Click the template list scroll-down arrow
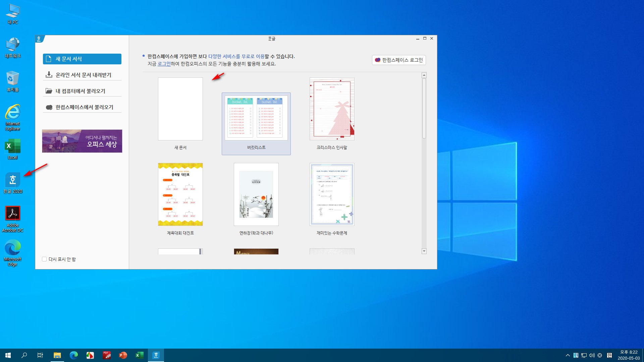The height and width of the screenshot is (362, 644). pos(424,251)
